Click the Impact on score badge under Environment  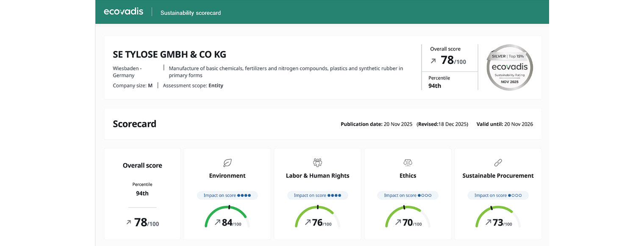228,195
